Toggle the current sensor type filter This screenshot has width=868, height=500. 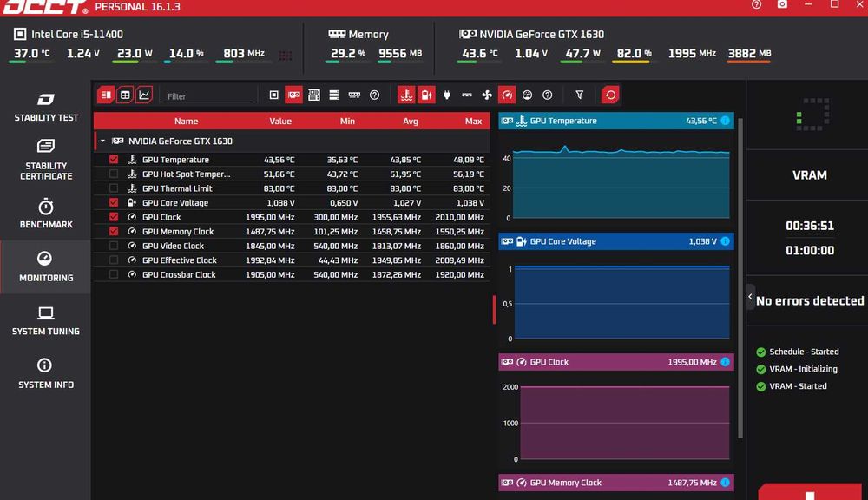tap(467, 95)
